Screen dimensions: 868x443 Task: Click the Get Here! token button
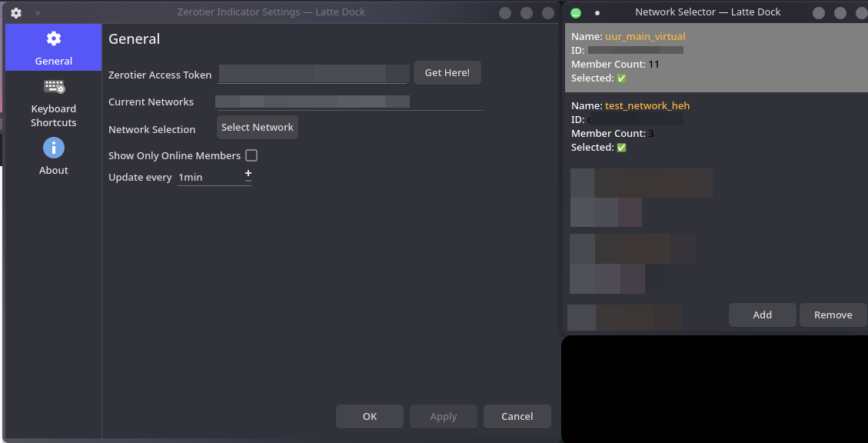(x=447, y=72)
